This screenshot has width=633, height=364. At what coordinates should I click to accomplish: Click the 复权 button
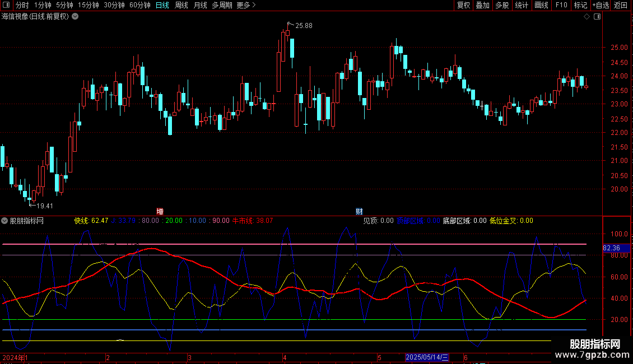[463, 5]
